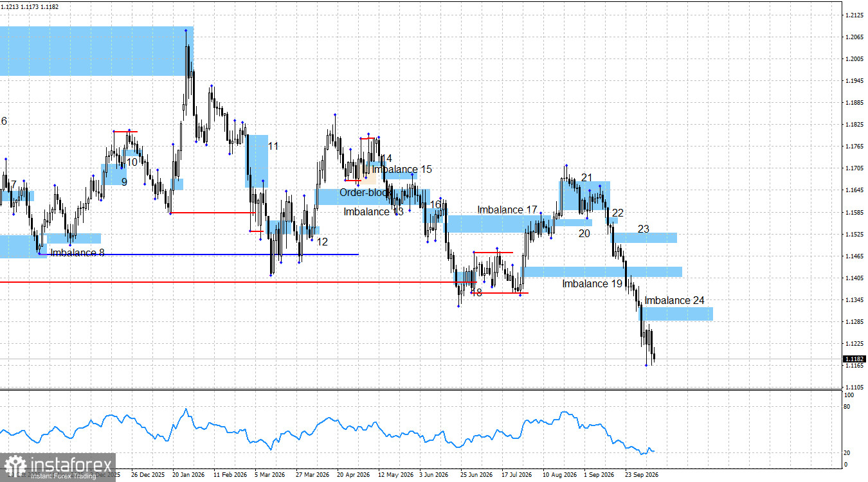The image size is (868, 482).
Task: Click the 10 Aug 2026 date label
Action: pyautogui.click(x=559, y=476)
